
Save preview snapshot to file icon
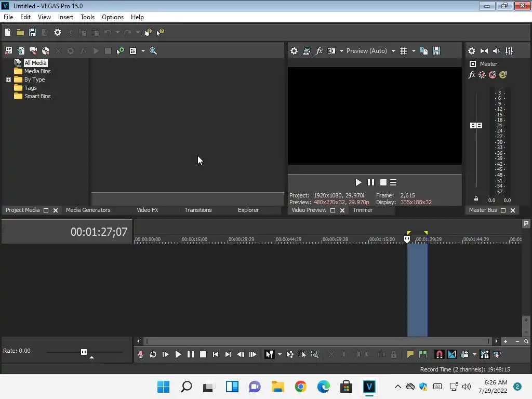coord(436,51)
